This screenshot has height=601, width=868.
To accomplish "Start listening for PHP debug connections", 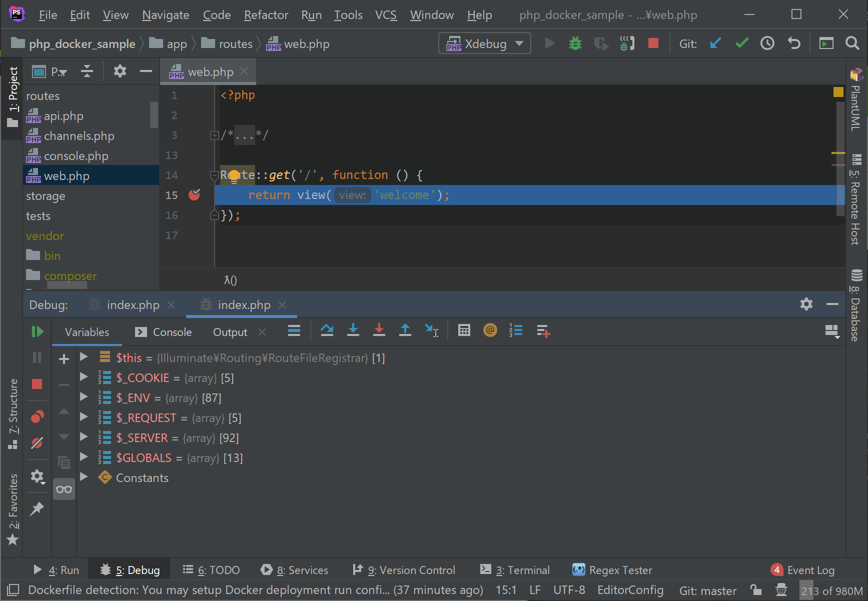I will 626,43.
